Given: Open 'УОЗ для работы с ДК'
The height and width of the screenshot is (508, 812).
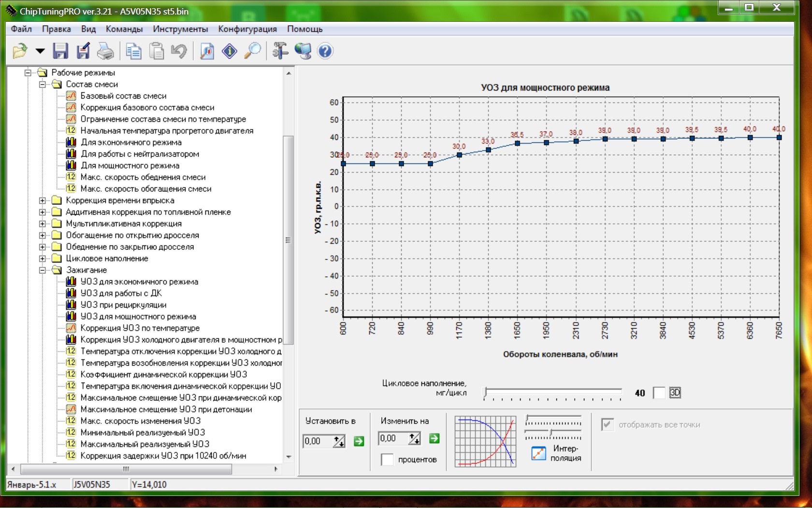Looking at the screenshot, I should click(x=121, y=293).
